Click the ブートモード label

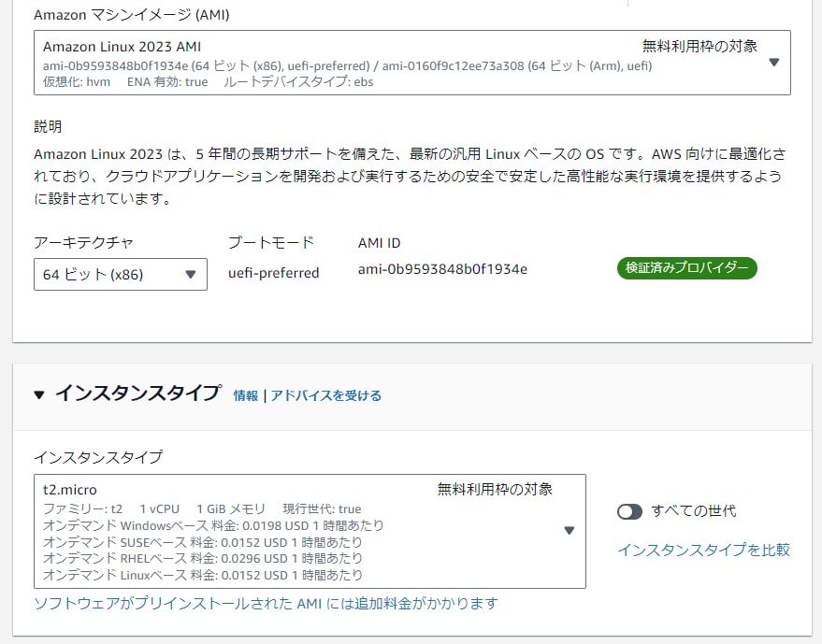[x=271, y=243]
